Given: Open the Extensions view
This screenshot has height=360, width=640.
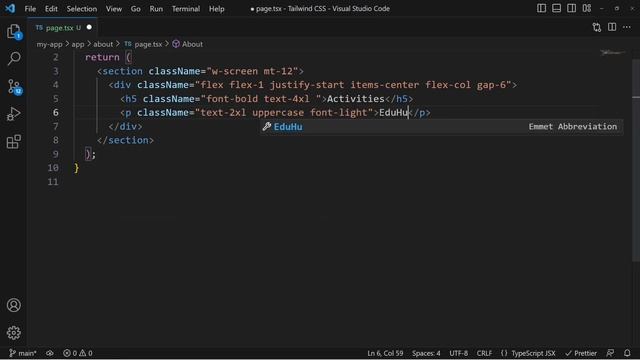Looking at the screenshot, I should point(13,142).
